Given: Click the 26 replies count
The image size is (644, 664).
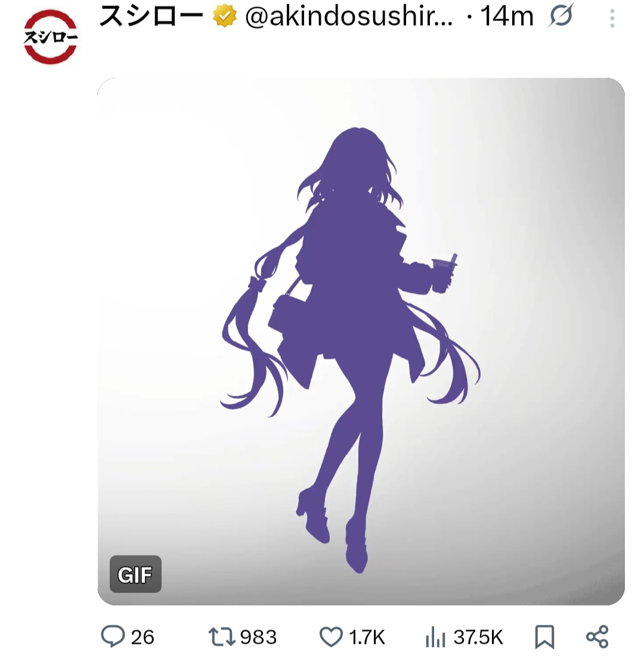Looking at the screenshot, I should 143,637.
